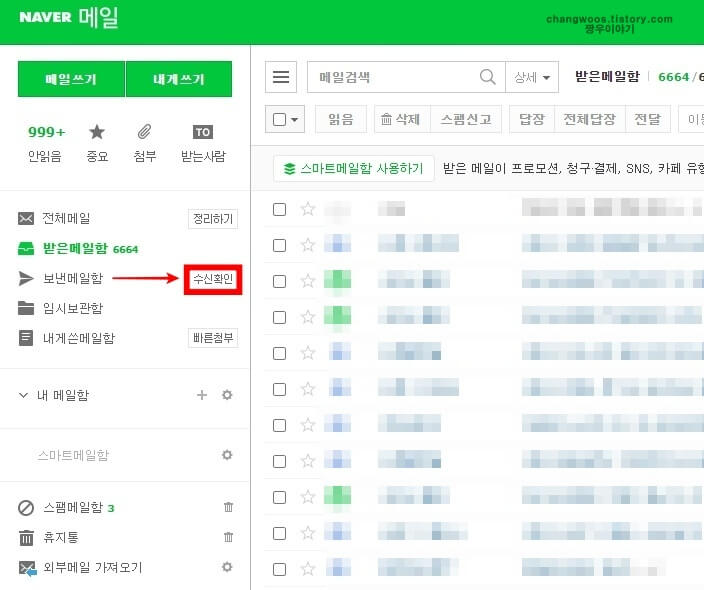
Task: Tick checkbox of sixth email row
Action: [x=279, y=389]
